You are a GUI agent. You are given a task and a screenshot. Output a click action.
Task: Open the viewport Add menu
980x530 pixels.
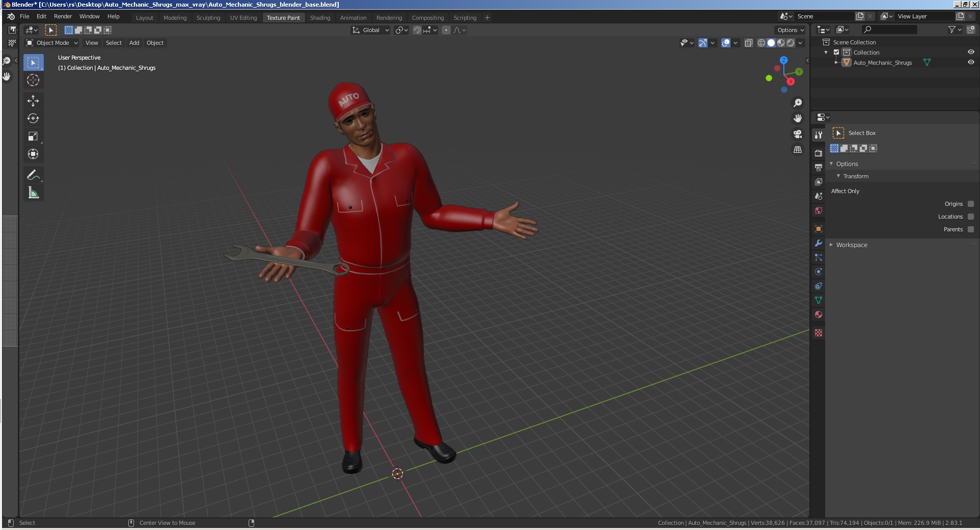click(134, 43)
